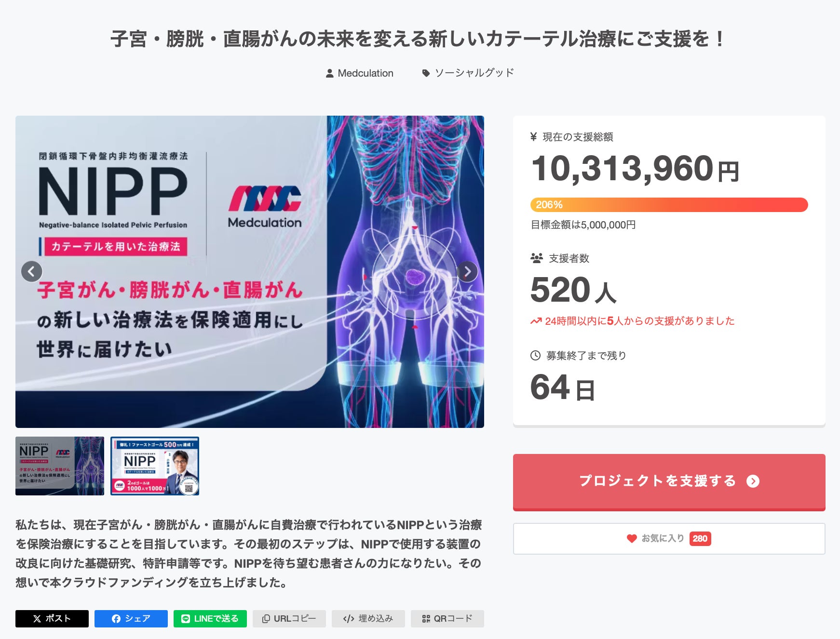Click arrow icon in support button

[753, 481]
